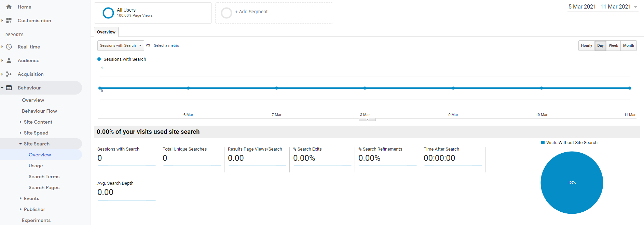Click the Acquisition arrows icon
The height and width of the screenshot is (225, 644).
[x=9, y=74]
